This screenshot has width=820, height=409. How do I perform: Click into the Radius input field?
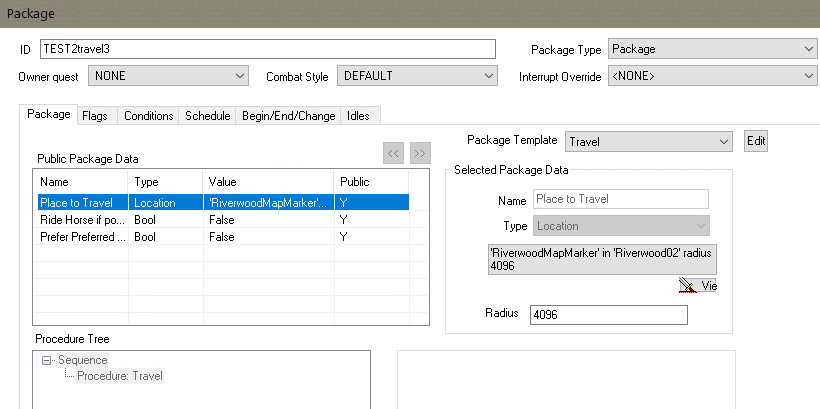point(608,315)
